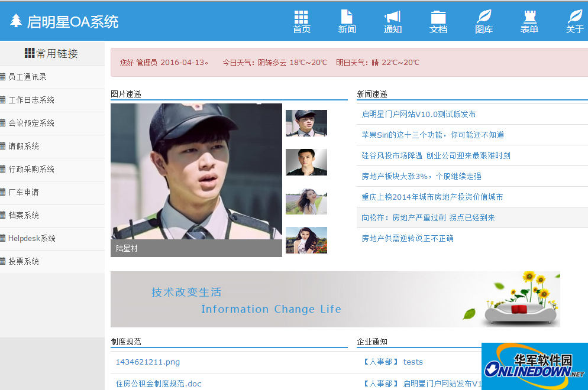Click the large 陆星材 featured photo
This screenshot has height=390, width=588.
(x=196, y=171)
